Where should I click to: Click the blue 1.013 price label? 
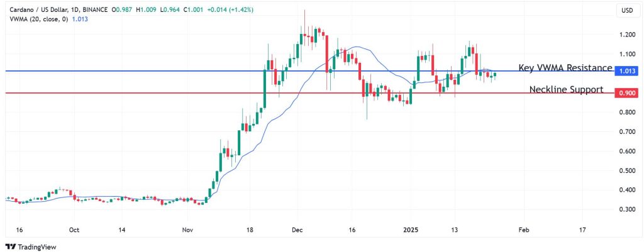pos(627,71)
